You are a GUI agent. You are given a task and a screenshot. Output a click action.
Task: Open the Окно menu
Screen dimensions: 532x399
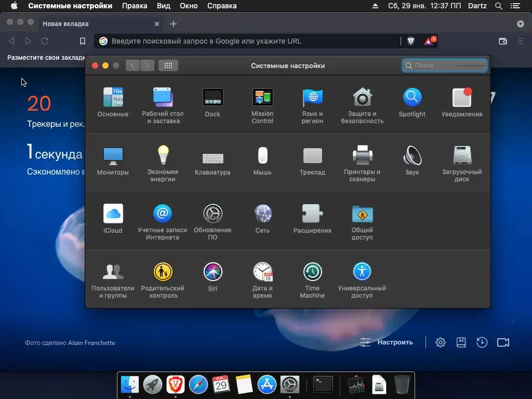tap(189, 6)
